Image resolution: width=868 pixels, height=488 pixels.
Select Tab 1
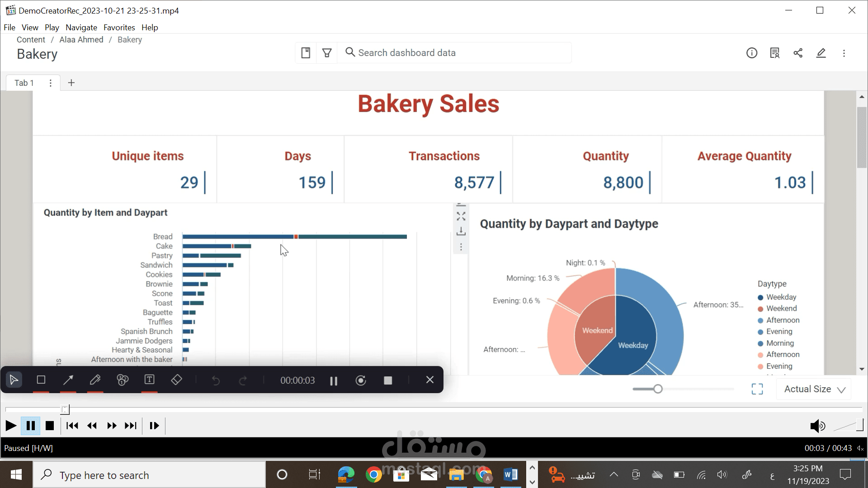click(24, 83)
